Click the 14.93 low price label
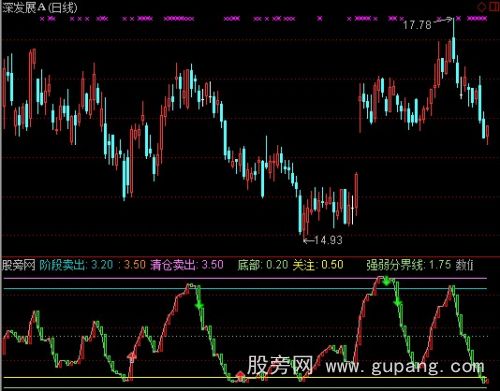Viewport: 500px width, 391px height. (328, 240)
